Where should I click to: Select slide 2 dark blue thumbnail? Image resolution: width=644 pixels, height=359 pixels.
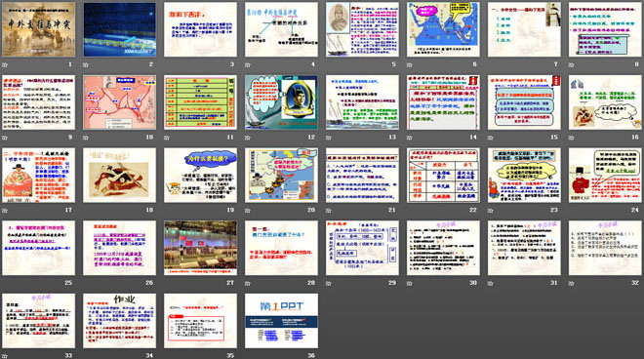(119, 29)
